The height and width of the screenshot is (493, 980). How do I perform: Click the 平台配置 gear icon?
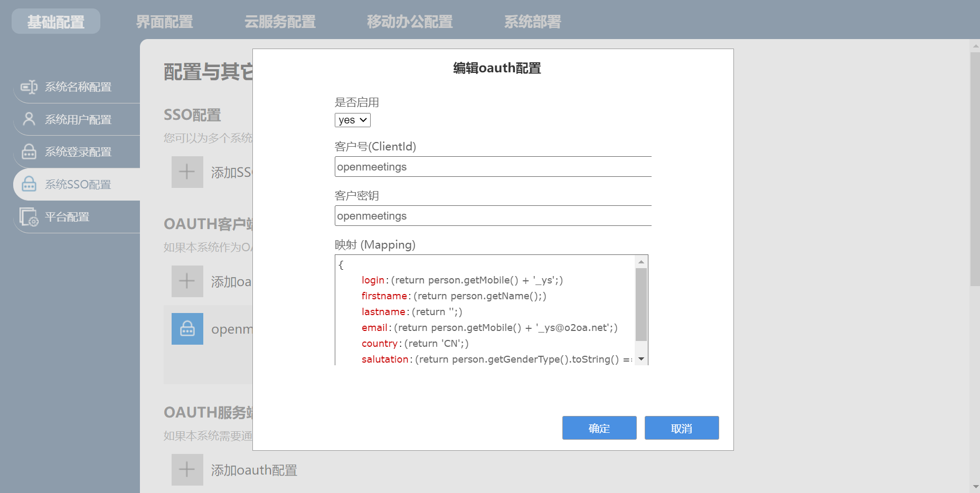tap(29, 217)
